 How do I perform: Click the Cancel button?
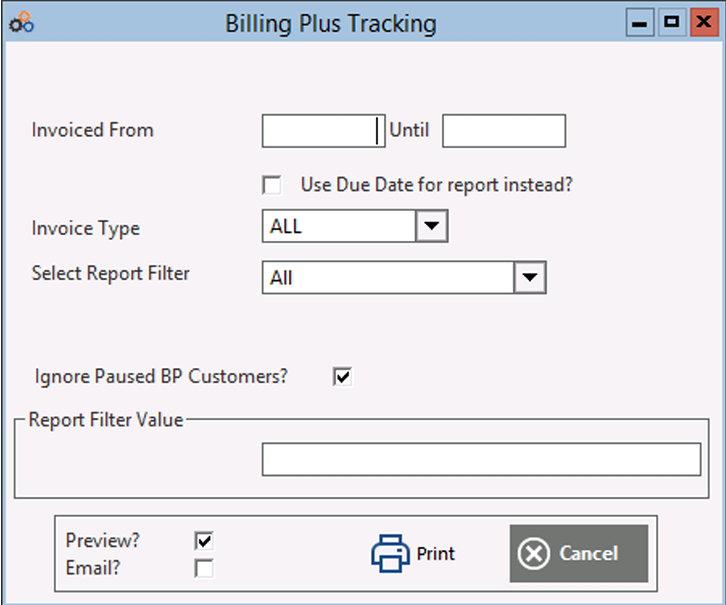pos(579,553)
